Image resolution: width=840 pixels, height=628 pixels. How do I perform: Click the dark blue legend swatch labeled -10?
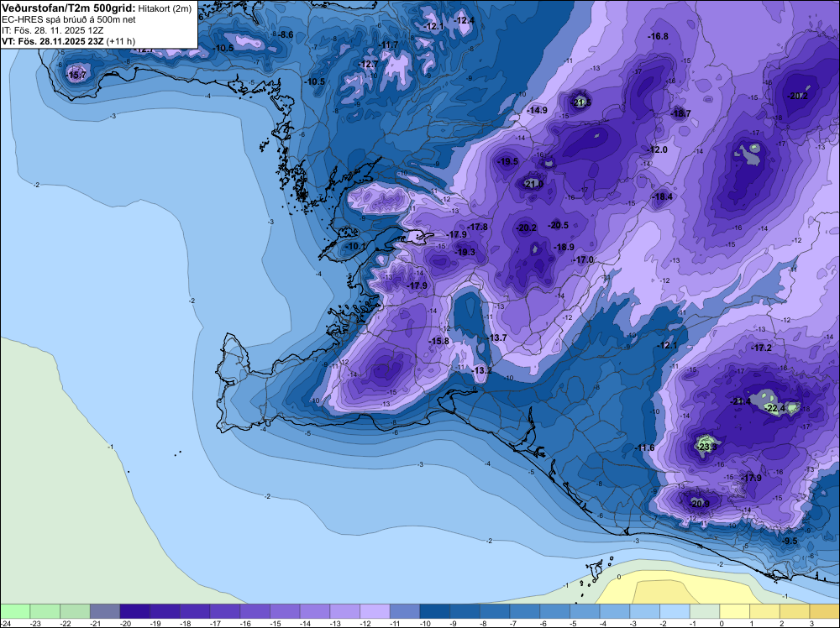[x=435, y=611]
